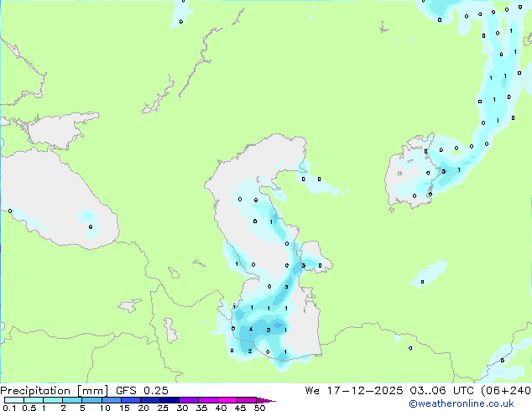
Task: Click the legend swatch between 1 and 2
Action: [53, 400]
